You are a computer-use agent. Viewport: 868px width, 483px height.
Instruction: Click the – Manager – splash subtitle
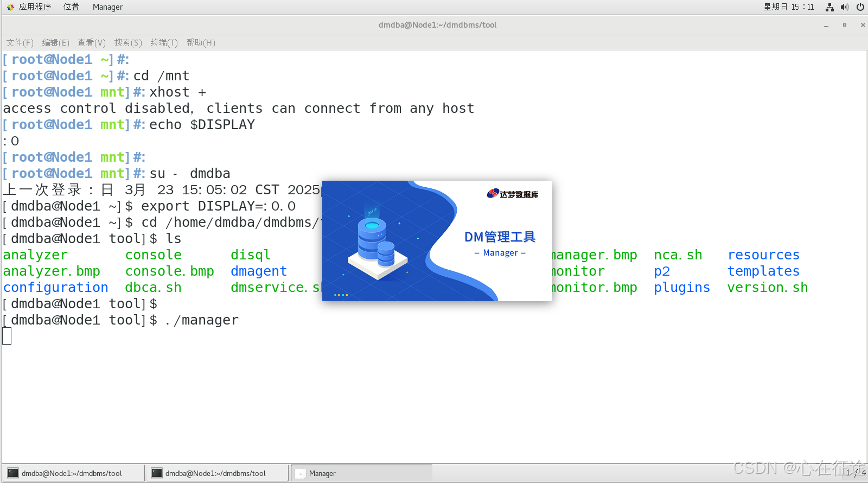click(x=500, y=253)
